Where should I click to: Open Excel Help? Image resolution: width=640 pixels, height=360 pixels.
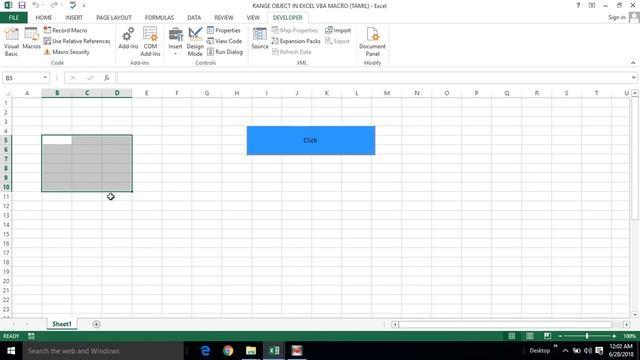[x=578, y=5]
